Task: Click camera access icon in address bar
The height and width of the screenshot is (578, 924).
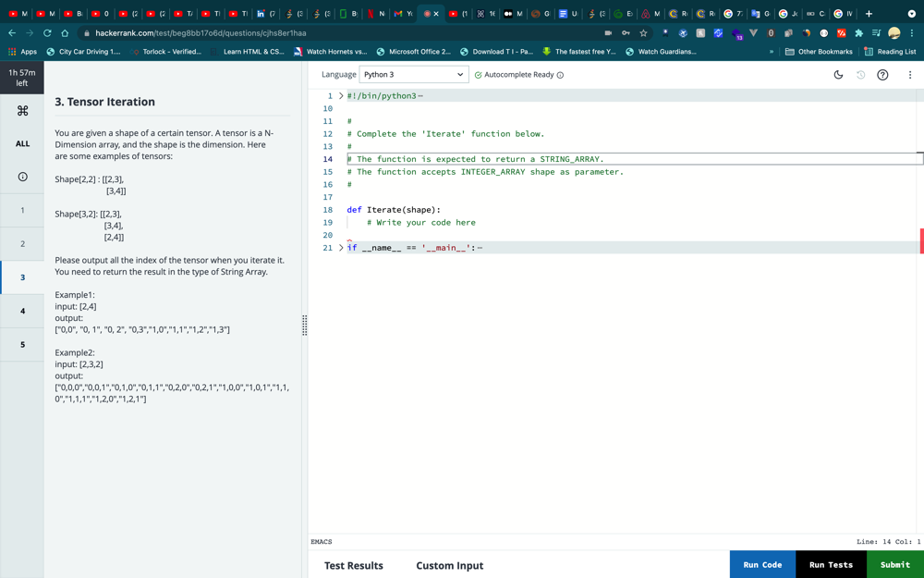Action: (608, 33)
